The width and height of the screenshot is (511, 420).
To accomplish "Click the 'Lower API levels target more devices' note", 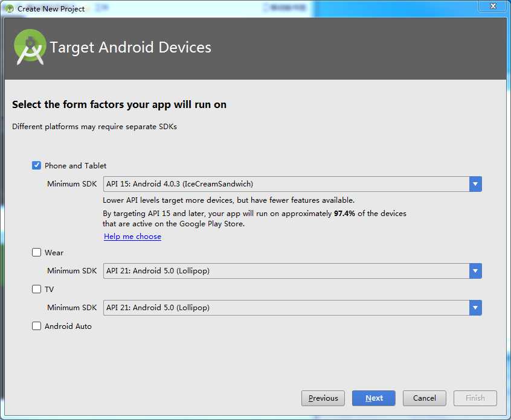I will click(x=228, y=200).
